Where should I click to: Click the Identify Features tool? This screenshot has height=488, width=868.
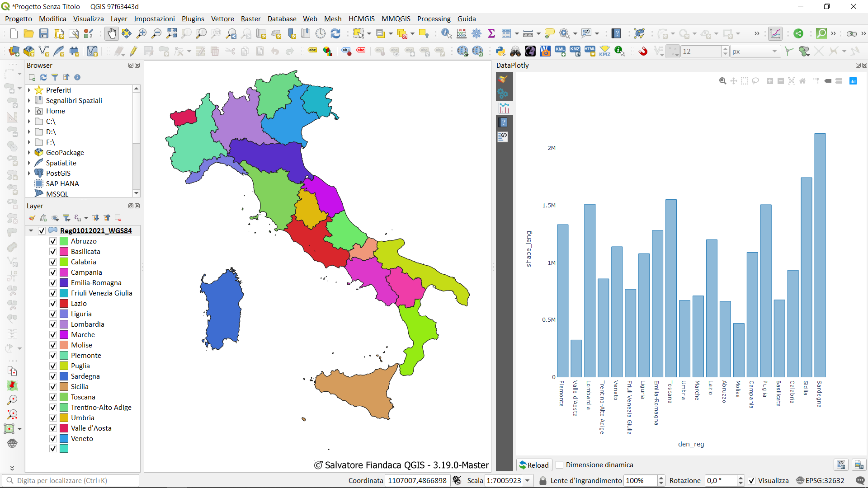[x=446, y=33]
